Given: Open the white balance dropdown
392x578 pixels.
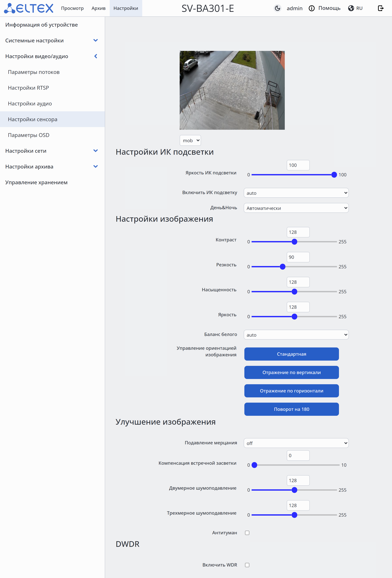Looking at the screenshot, I should pyautogui.click(x=296, y=335).
